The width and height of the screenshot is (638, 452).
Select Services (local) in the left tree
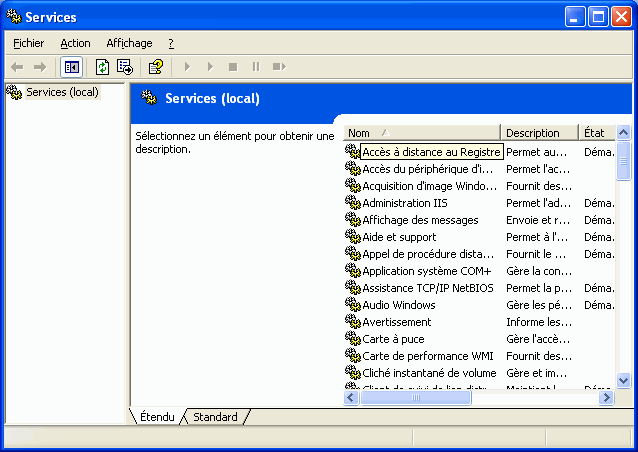62,92
